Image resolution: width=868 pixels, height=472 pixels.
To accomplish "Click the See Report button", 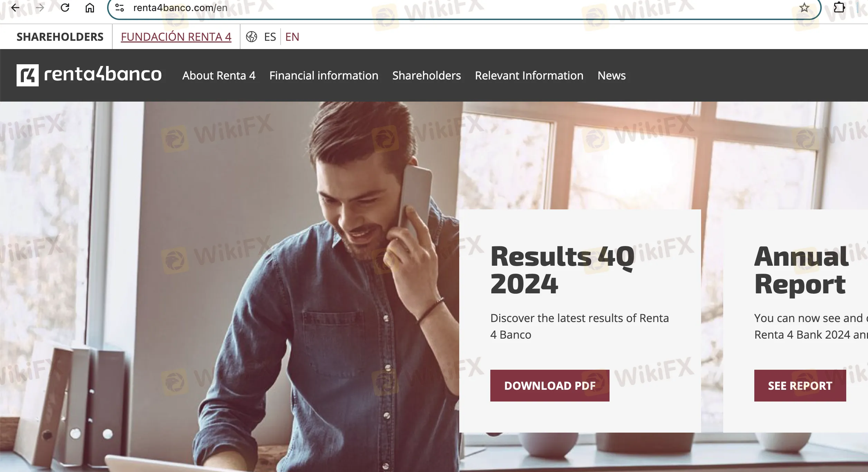I will click(800, 386).
